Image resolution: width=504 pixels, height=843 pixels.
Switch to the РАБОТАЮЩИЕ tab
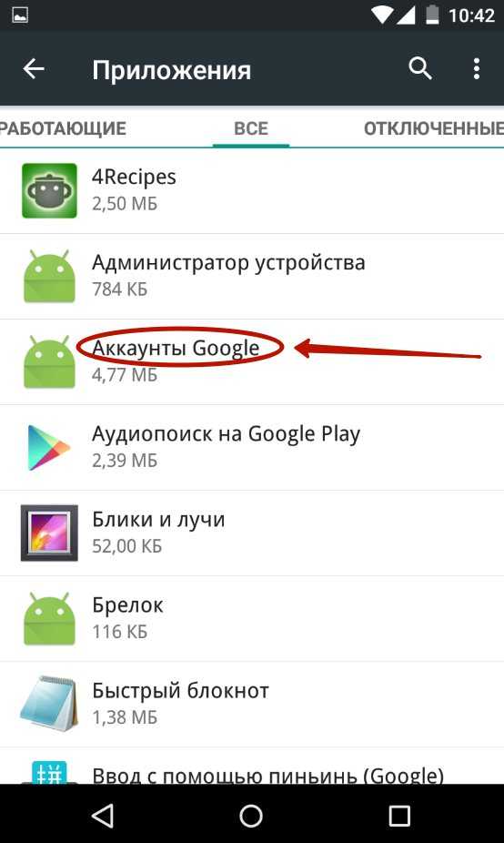[63, 128]
